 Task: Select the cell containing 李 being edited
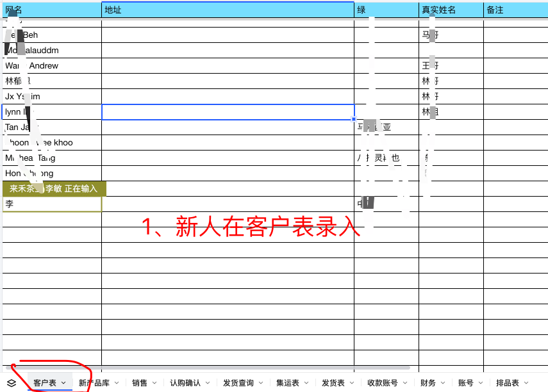pyautogui.click(x=51, y=204)
